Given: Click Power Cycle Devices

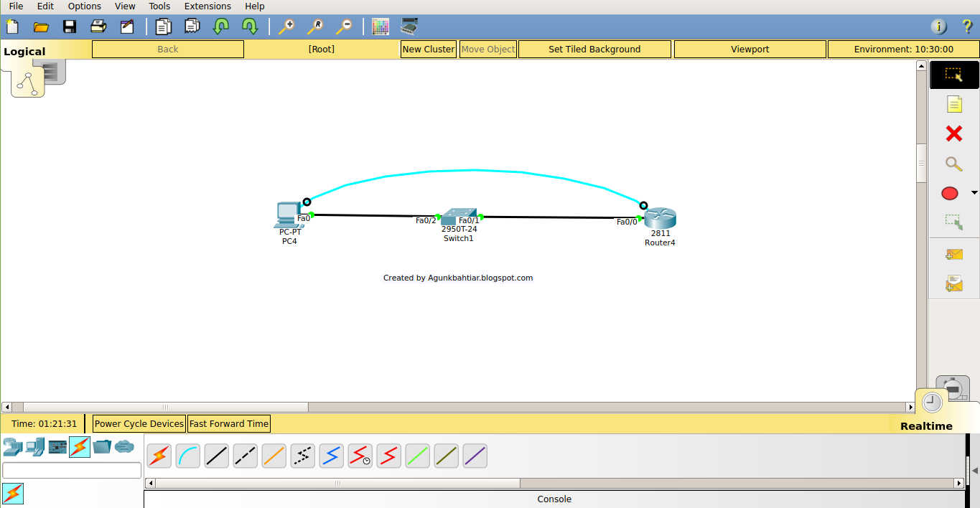Looking at the screenshot, I should pos(139,423).
